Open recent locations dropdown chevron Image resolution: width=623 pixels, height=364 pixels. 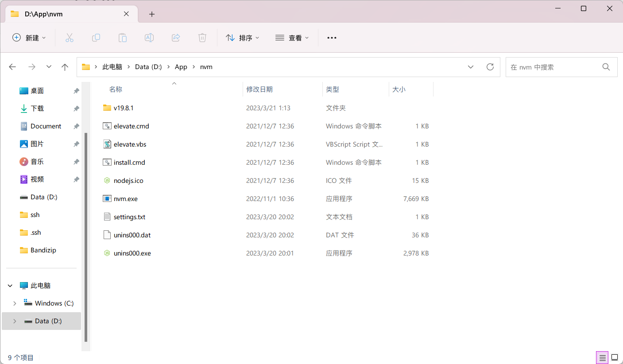(x=49, y=67)
